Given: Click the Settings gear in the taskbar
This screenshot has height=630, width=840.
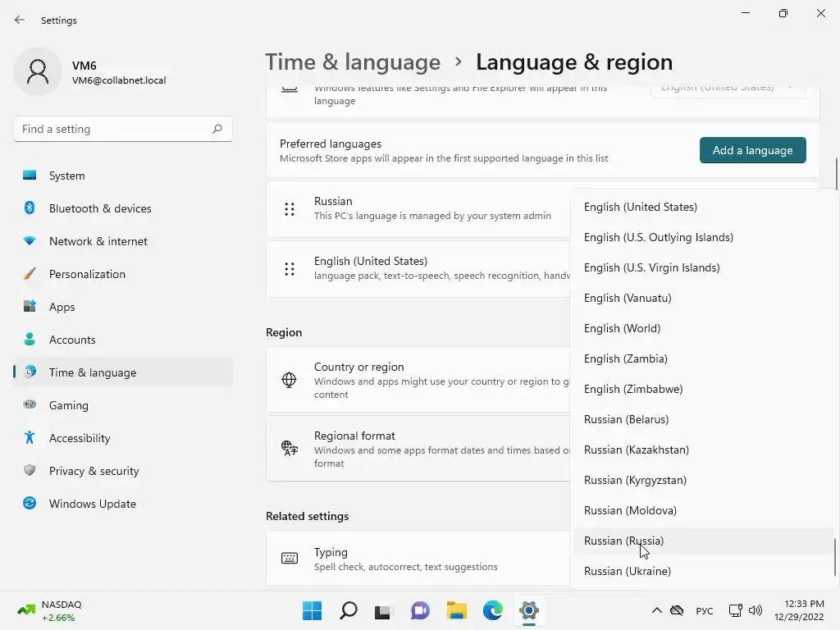Looking at the screenshot, I should click(529, 610).
